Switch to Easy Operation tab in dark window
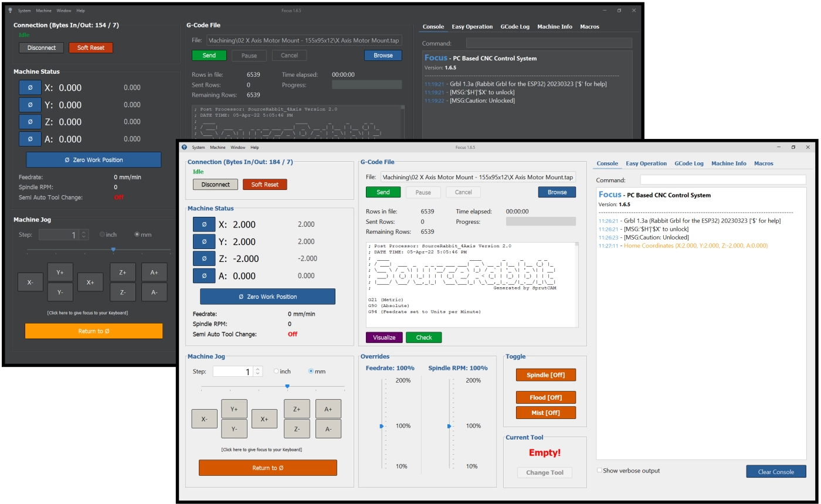 [x=472, y=26]
